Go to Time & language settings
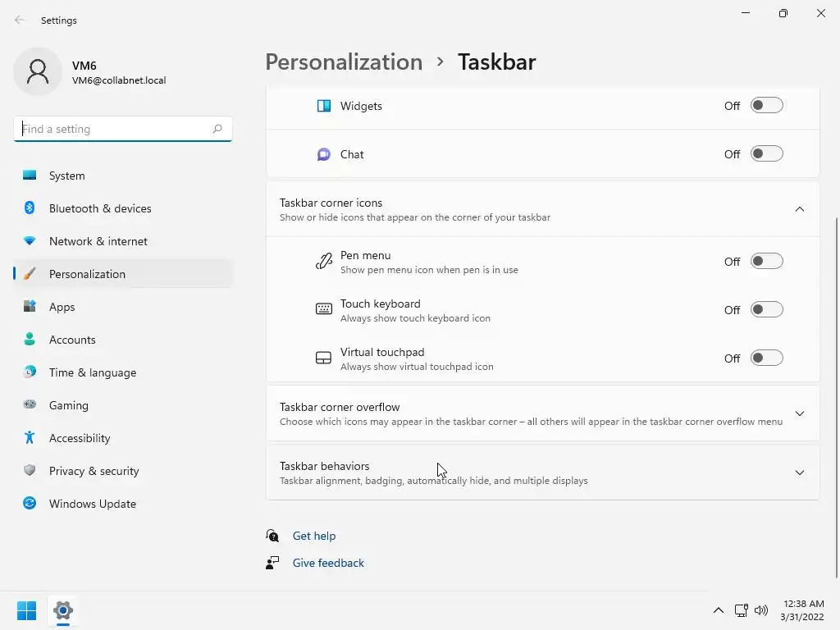The height and width of the screenshot is (630, 840). pos(93,372)
